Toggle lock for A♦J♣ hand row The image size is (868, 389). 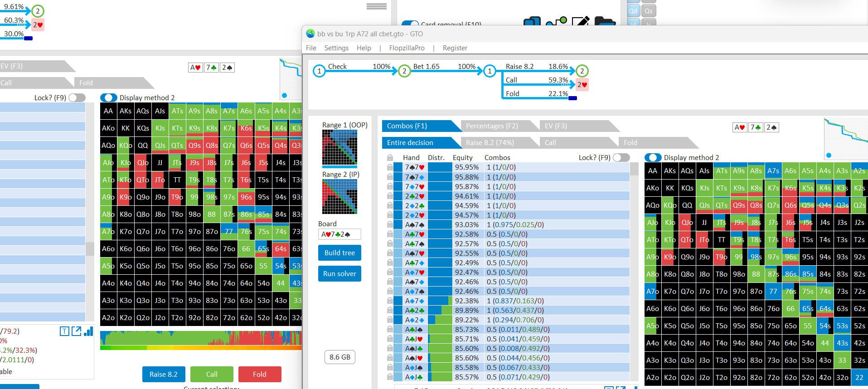pyautogui.click(x=390, y=377)
